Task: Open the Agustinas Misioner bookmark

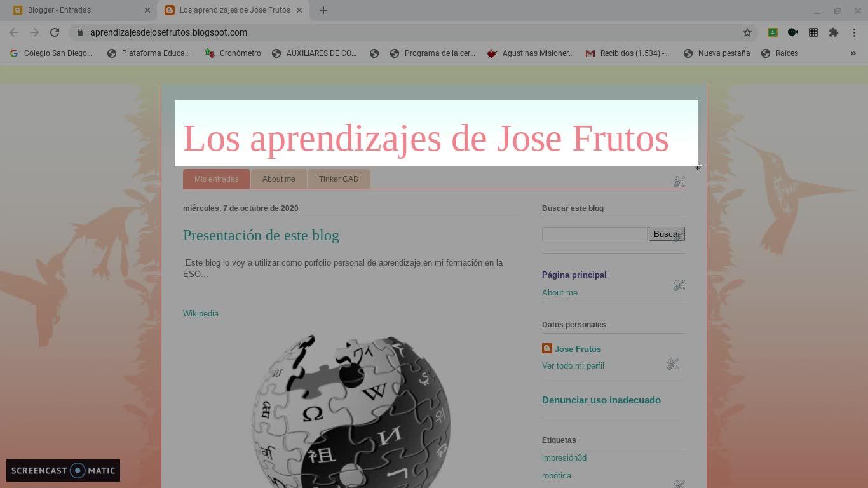Action: point(531,53)
